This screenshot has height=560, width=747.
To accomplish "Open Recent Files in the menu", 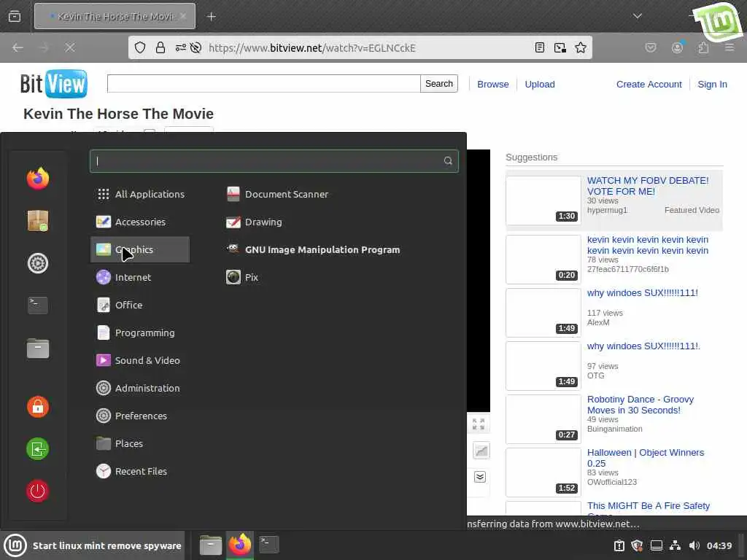I will (x=140, y=471).
